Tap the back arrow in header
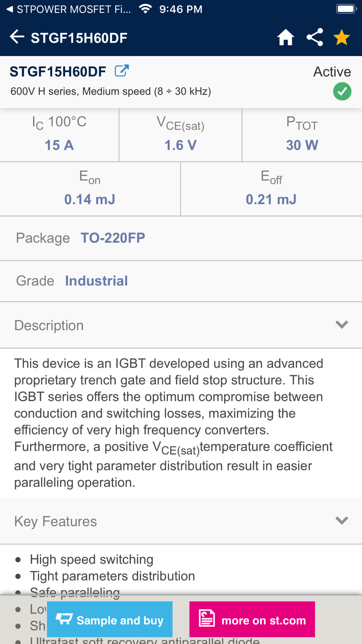The width and height of the screenshot is (362, 644). coord(17,37)
